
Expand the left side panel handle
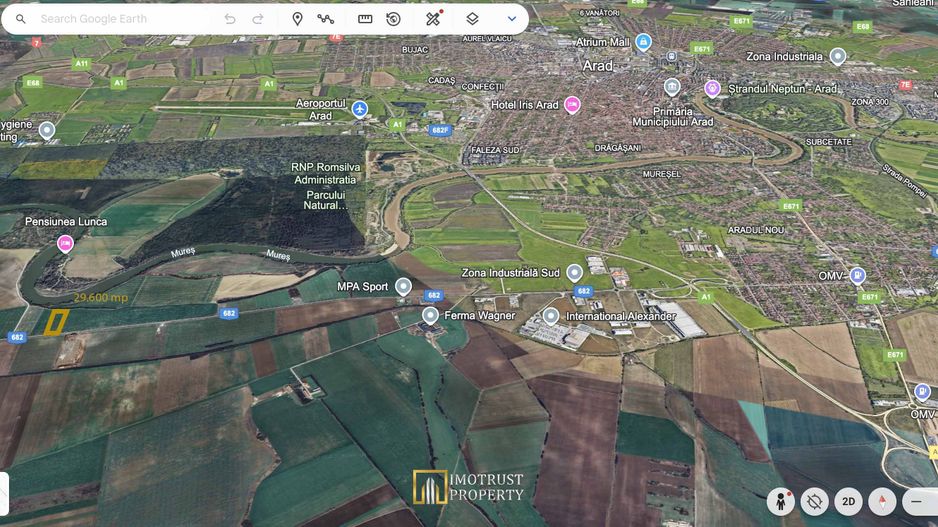tap(4, 492)
